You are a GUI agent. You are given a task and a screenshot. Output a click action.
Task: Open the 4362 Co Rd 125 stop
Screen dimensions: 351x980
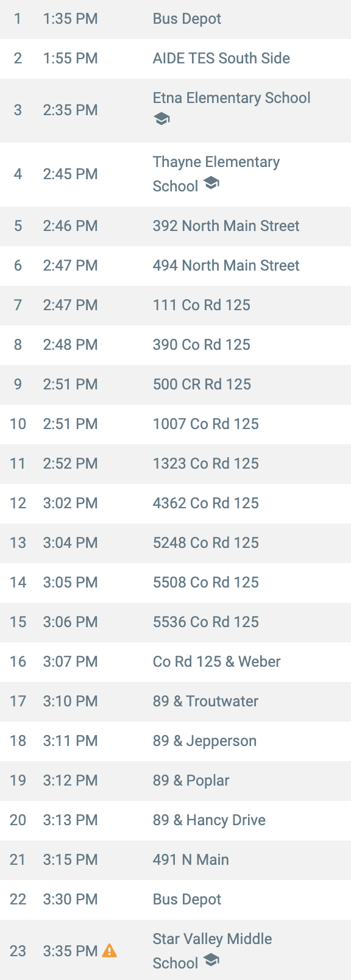click(x=175, y=503)
